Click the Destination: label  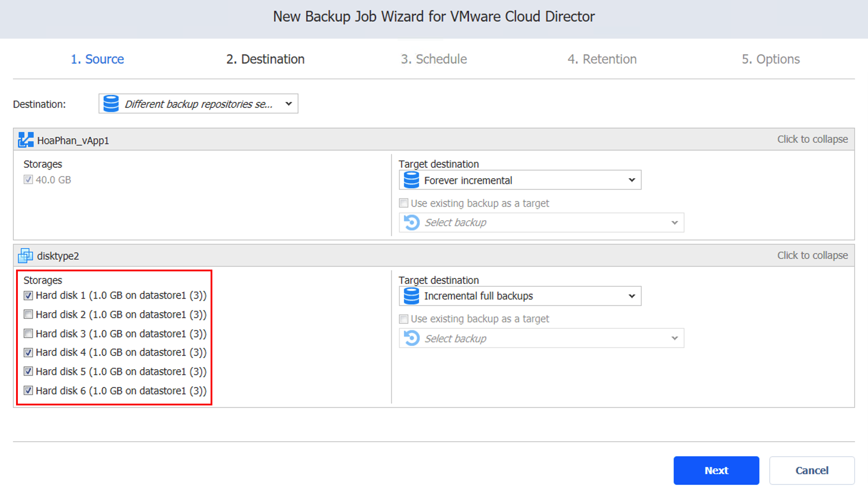39,104
